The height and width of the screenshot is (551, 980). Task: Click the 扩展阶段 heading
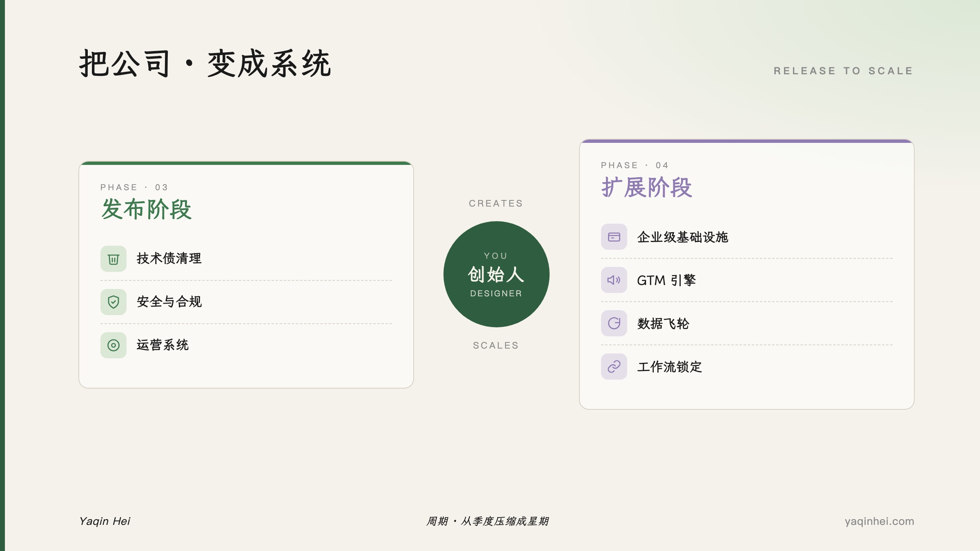(647, 187)
